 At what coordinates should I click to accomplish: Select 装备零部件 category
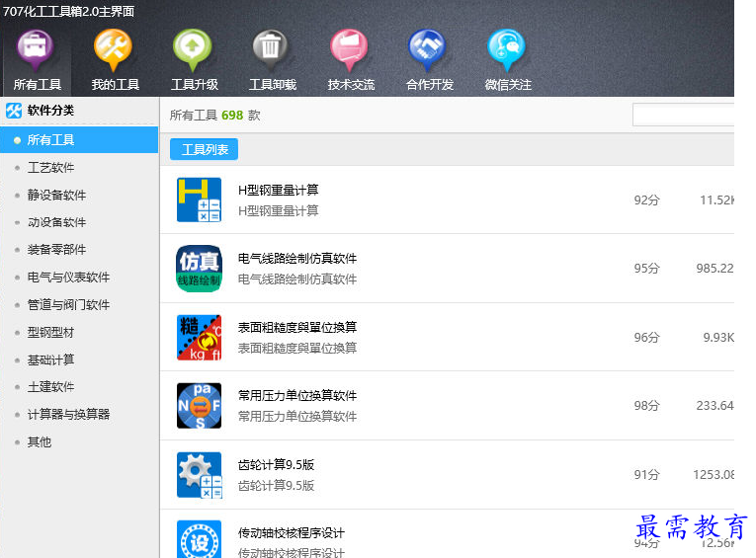pyautogui.click(x=57, y=250)
